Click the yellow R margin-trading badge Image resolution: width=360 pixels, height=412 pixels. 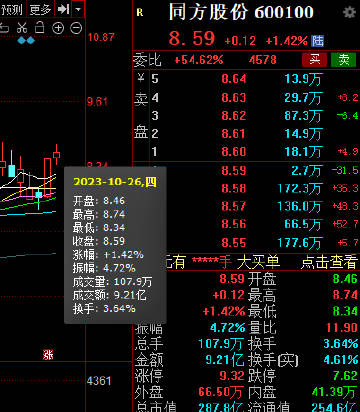click(140, 13)
